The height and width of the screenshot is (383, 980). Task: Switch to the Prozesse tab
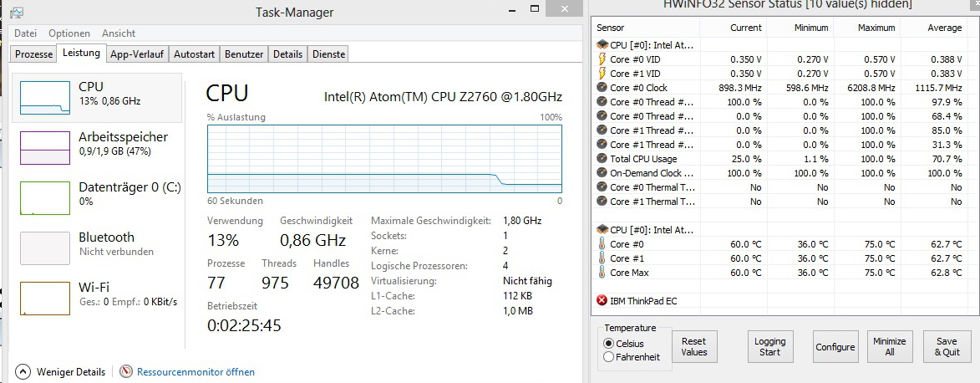(x=34, y=54)
